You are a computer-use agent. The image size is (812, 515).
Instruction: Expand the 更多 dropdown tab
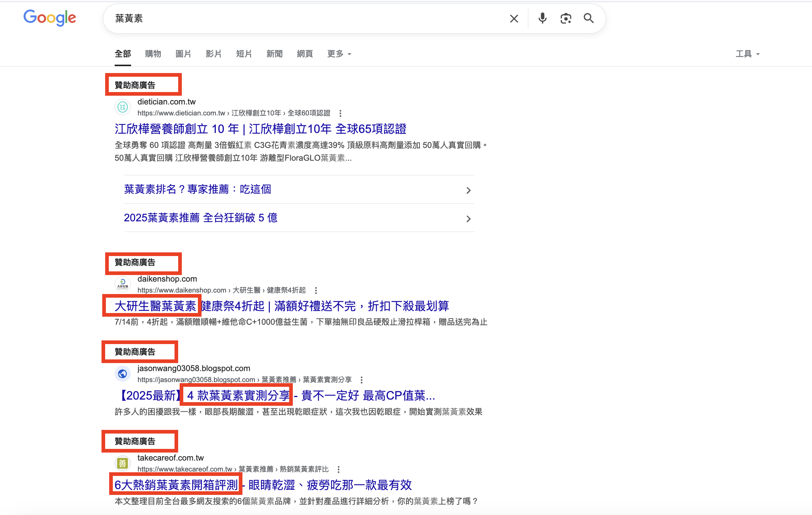339,54
